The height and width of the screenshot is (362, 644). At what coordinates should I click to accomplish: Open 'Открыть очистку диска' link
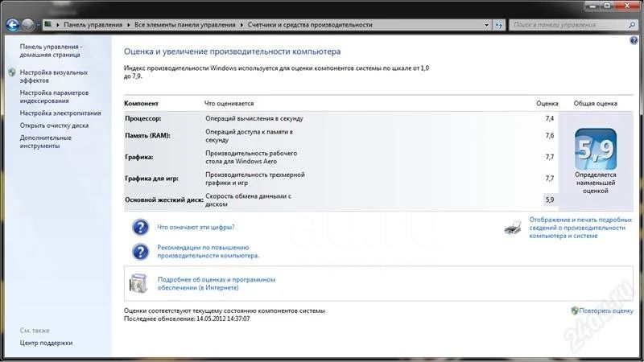[x=54, y=125]
